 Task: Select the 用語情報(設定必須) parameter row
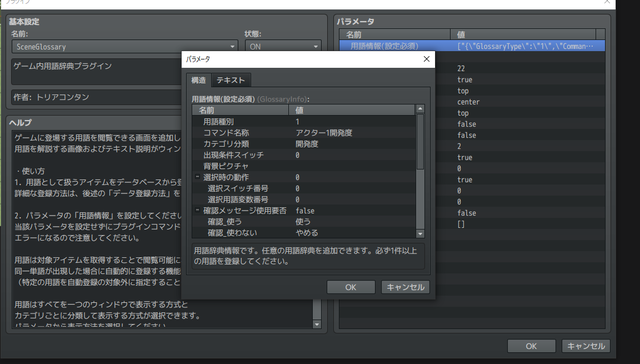pyautogui.click(x=472, y=46)
